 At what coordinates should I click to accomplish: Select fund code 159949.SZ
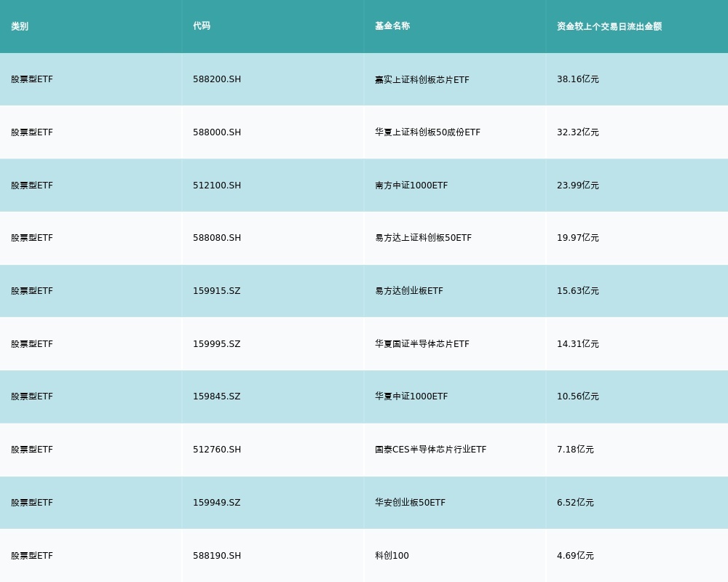pos(216,503)
